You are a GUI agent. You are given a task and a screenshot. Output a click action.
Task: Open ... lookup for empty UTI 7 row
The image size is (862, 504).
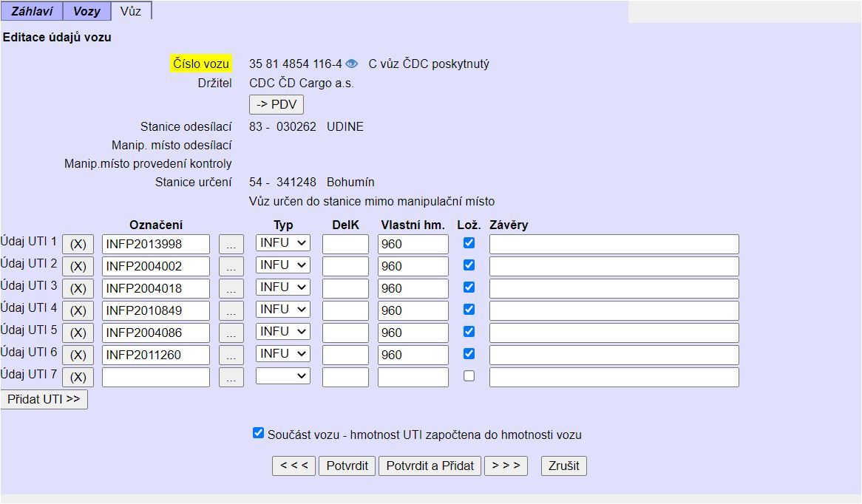231,377
